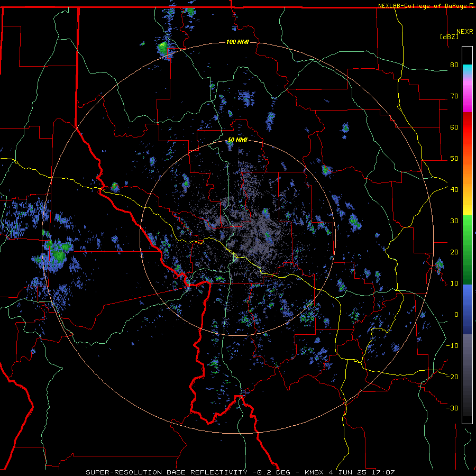Click the 30 value on the dBZ scale
This screenshot has width=476, height=476.
pos(454,221)
